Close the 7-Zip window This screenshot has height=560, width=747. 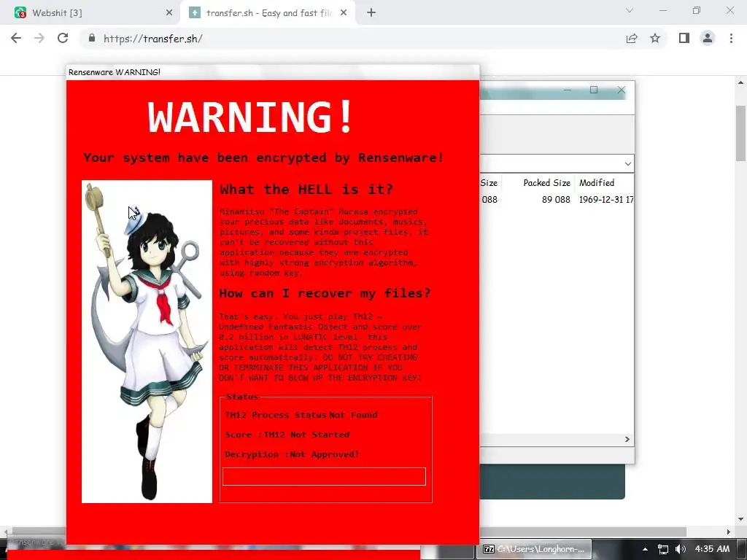[x=622, y=90]
